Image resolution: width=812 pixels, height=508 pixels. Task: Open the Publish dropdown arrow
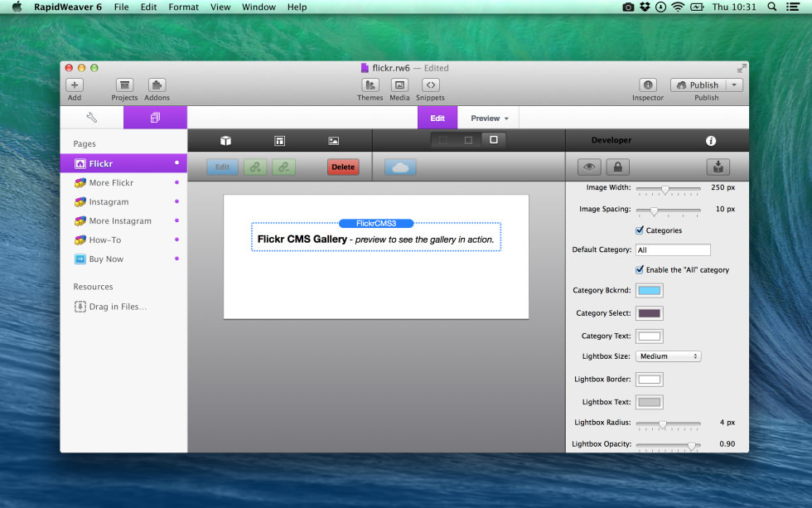click(734, 85)
